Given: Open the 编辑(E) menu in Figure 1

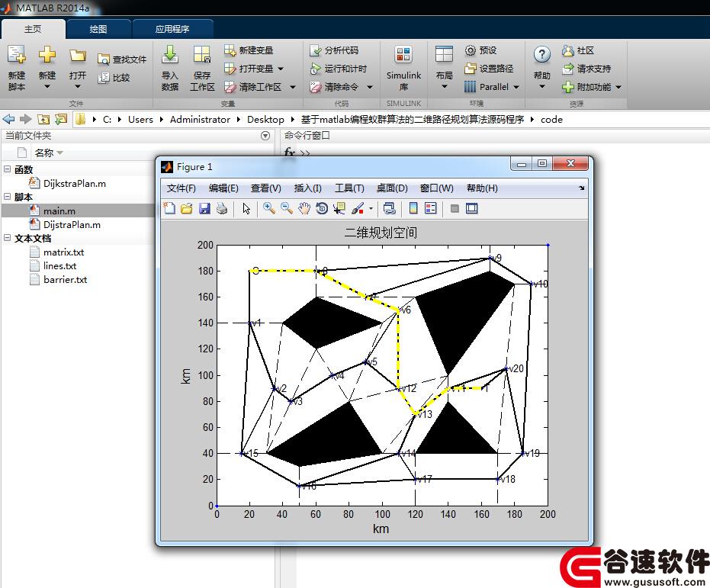Looking at the screenshot, I should (x=223, y=188).
